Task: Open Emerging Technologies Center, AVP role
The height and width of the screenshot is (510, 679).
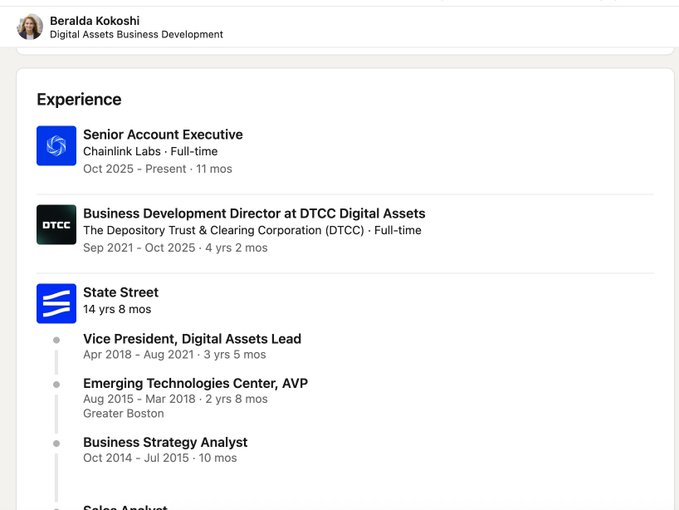Action: pyautogui.click(x=196, y=383)
